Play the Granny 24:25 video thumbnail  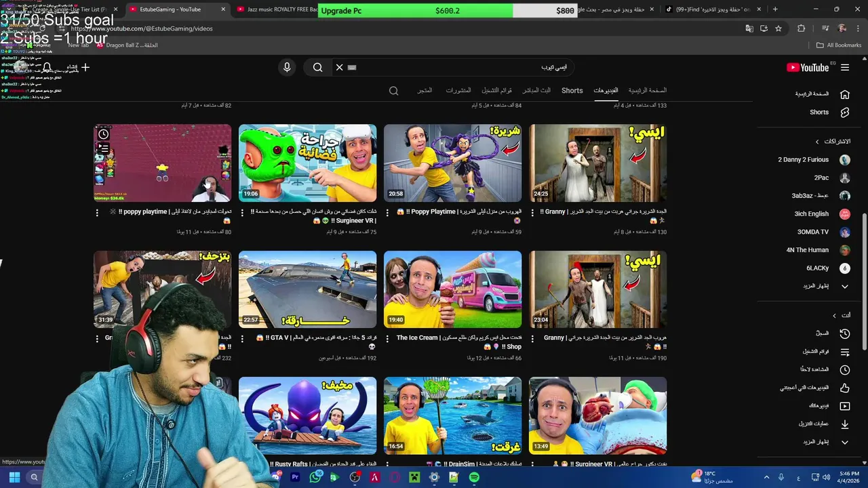click(x=597, y=163)
